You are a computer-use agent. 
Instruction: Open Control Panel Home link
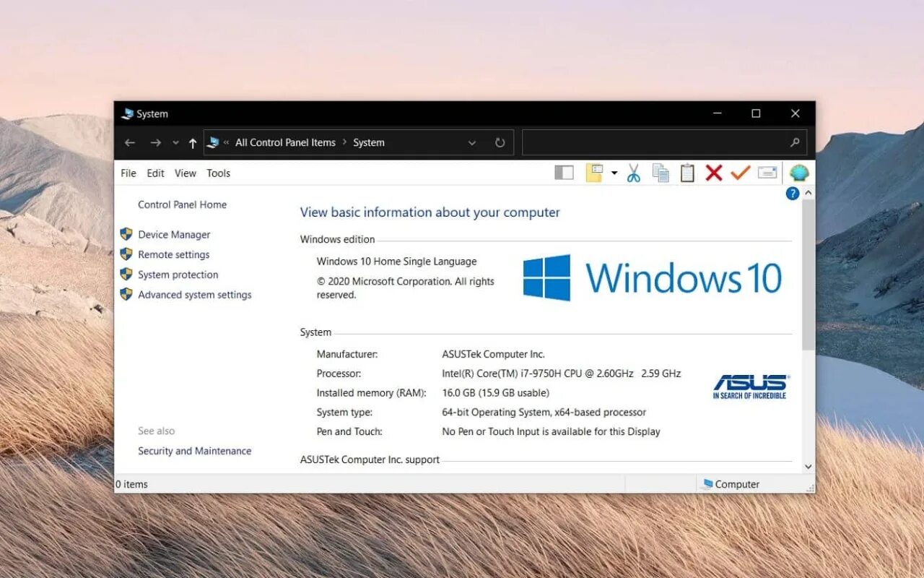coord(182,204)
